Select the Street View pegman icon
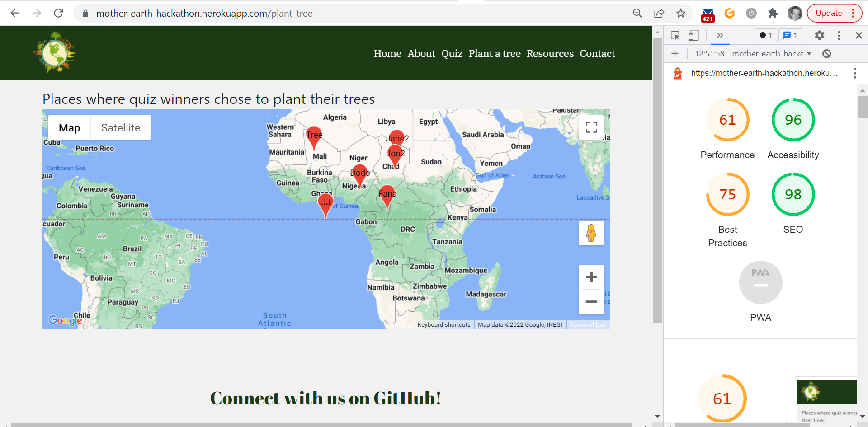 (x=591, y=233)
